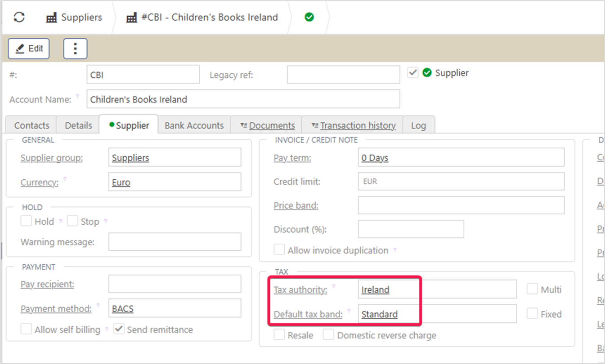The width and height of the screenshot is (605, 364).
Task: Click the Suppliers breadcrumb building icon
Action: point(52,18)
